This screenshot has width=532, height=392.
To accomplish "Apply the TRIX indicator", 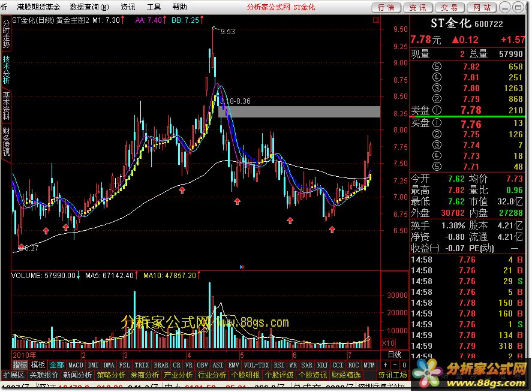I will click(x=142, y=365).
